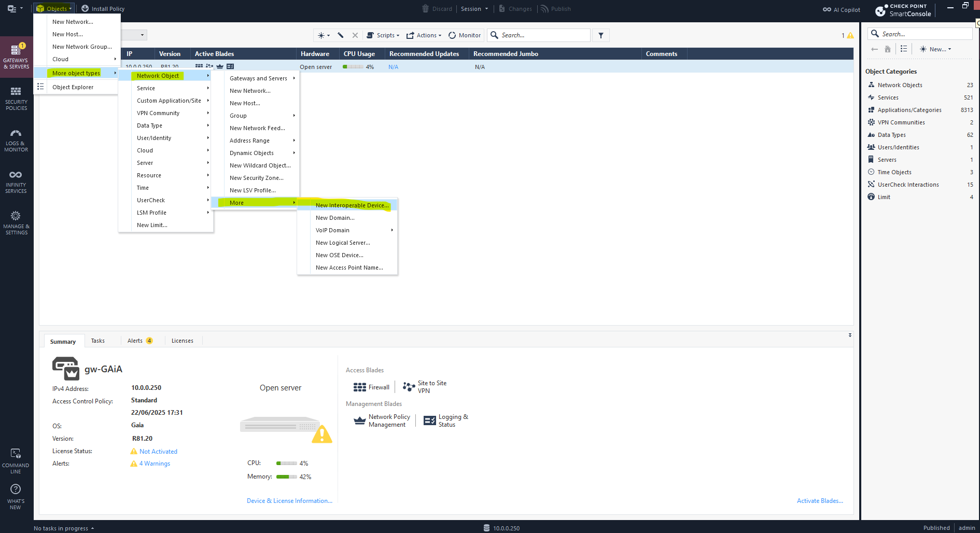Click the Not Activated license link
Screen dimensions: 980x533
pyautogui.click(x=158, y=452)
